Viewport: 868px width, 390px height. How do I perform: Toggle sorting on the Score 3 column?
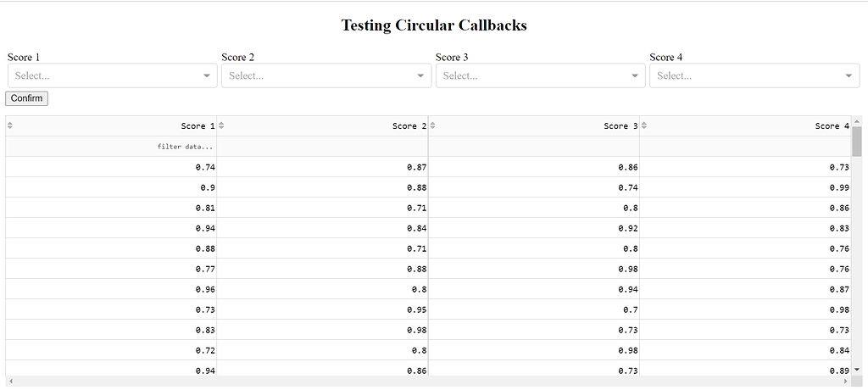point(433,125)
